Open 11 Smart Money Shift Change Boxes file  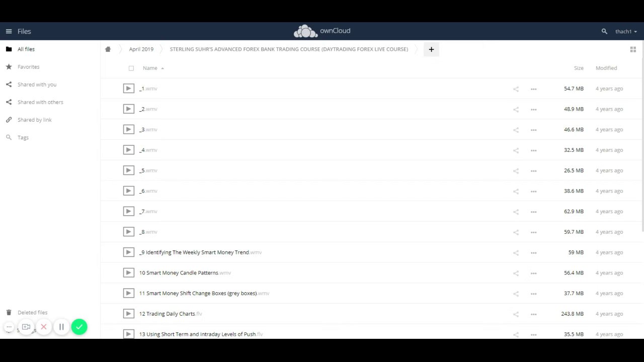(x=204, y=293)
